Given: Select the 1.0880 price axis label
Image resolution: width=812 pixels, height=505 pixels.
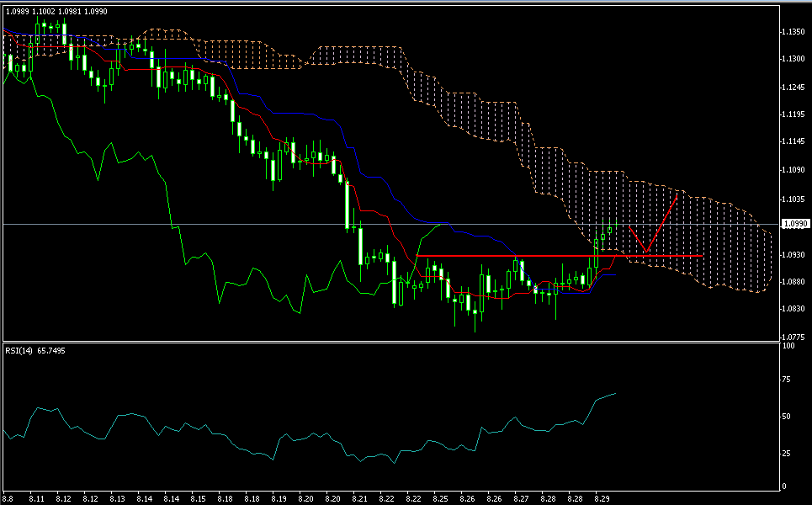Looking at the screenshot, I should pos(793,281).
